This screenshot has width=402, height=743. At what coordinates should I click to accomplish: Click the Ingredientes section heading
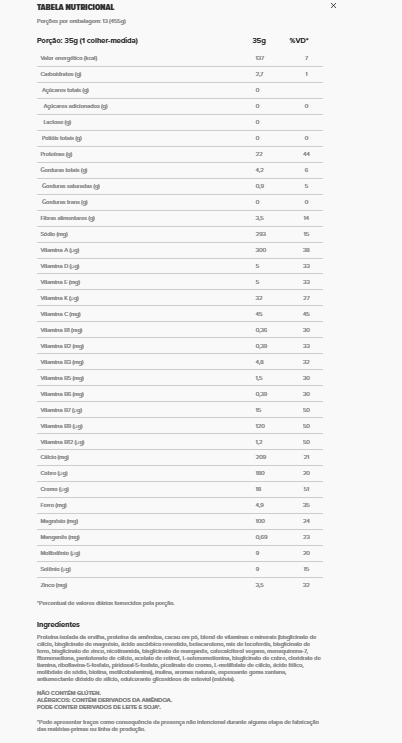(x=58, y=625)
